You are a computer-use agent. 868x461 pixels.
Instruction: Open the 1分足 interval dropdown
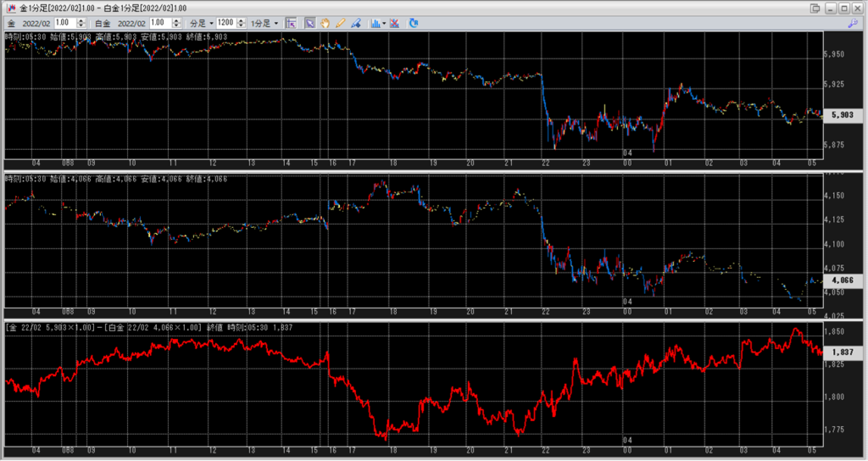(x=262, y=23)
